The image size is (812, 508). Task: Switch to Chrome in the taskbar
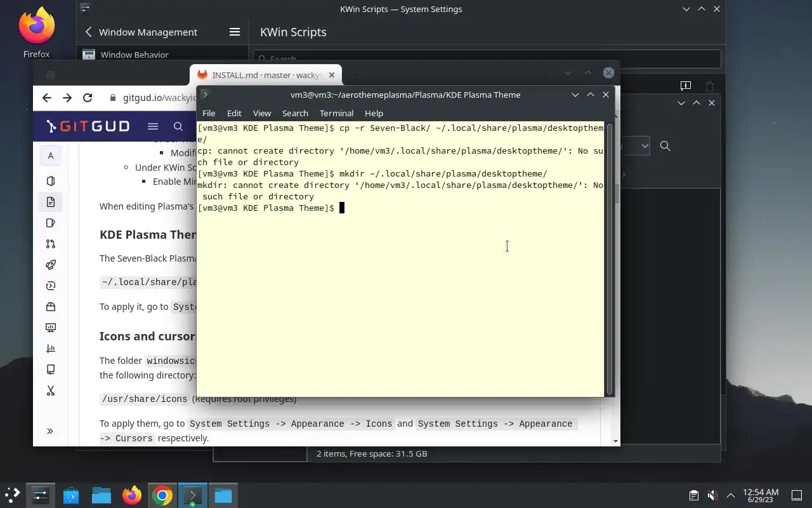[162, 495]
